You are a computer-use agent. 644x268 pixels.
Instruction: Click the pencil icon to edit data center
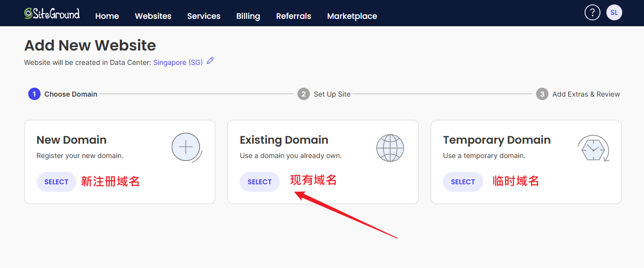(210, 61)
